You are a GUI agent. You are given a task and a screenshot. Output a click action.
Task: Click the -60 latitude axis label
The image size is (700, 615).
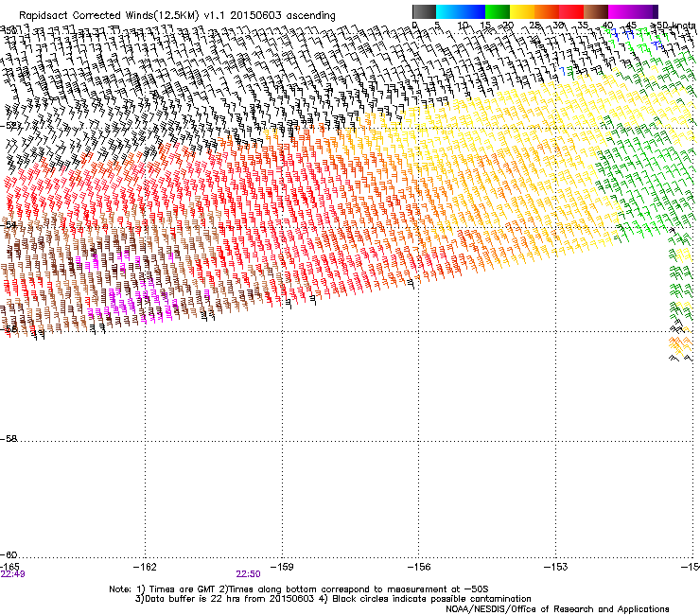[x=9, y=554]
